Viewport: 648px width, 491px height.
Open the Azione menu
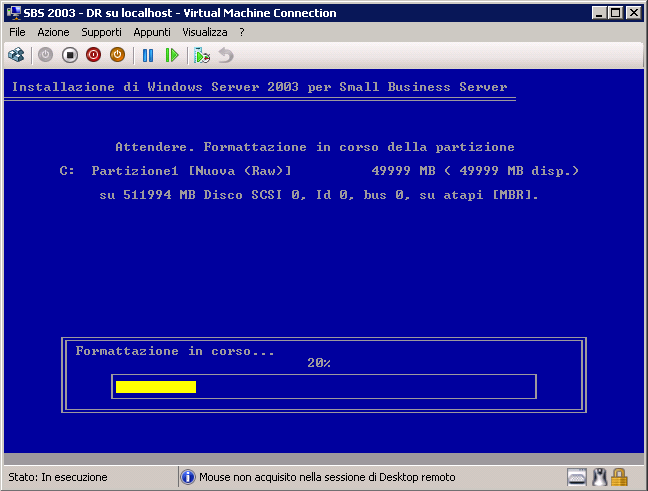click(x=53, y=32)
